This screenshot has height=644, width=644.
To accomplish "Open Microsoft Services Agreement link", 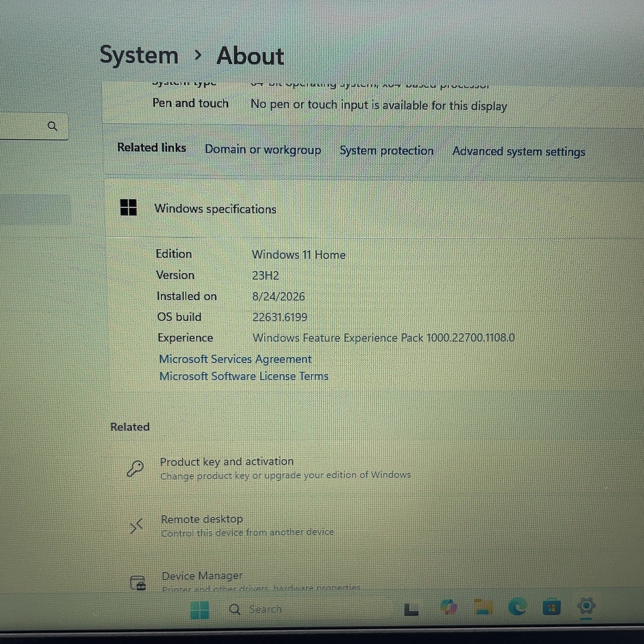I will pyautogui.click(x=235, y=359).
